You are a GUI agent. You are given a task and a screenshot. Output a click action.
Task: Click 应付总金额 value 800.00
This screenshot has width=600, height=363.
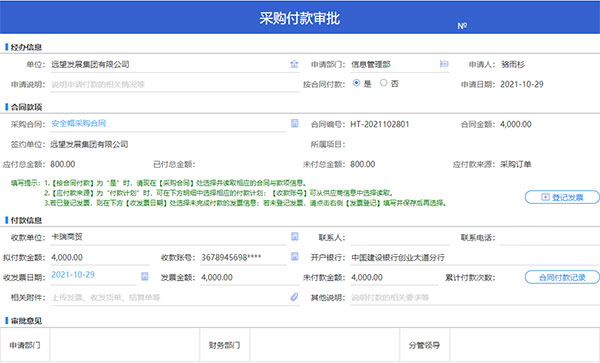[63, 164]
